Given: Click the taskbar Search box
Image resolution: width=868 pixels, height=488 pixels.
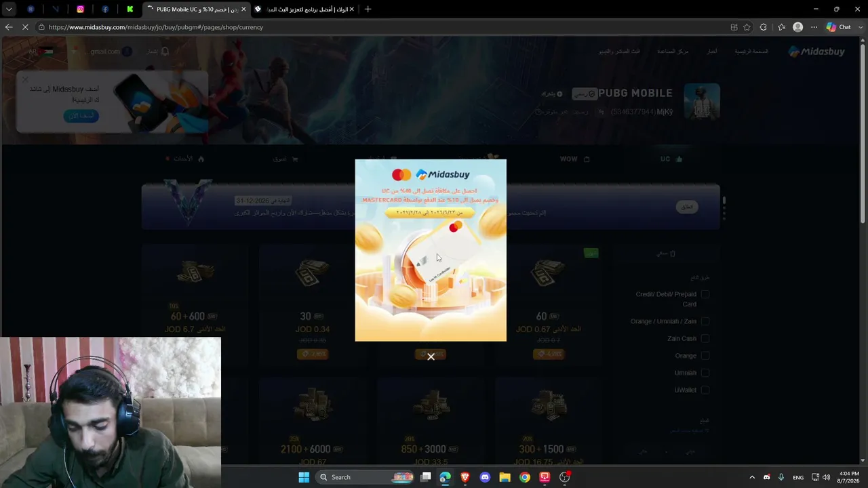Looking at the screenshot, I should tap(366, 477).
